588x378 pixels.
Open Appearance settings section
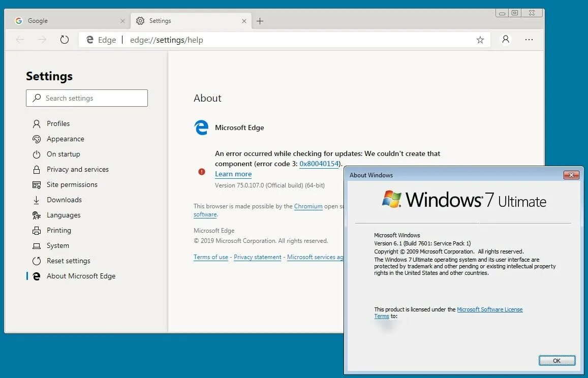(65, 139)
